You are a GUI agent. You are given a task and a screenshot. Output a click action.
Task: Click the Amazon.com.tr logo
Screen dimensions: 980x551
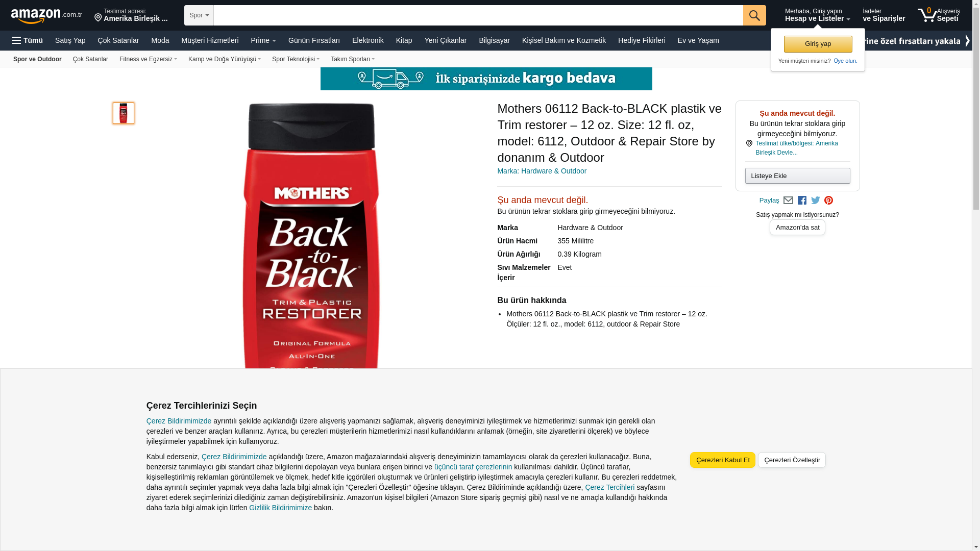tap(46, 15)
